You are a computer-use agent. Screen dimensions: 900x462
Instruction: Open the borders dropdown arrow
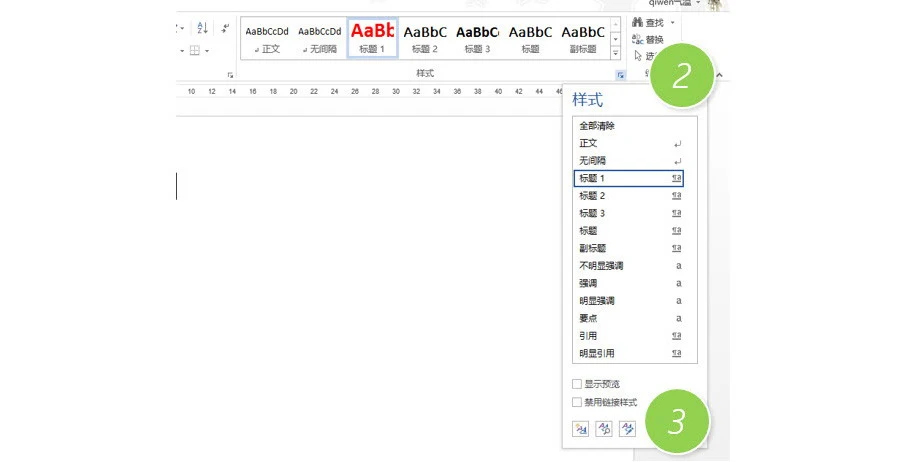point(207,50)
